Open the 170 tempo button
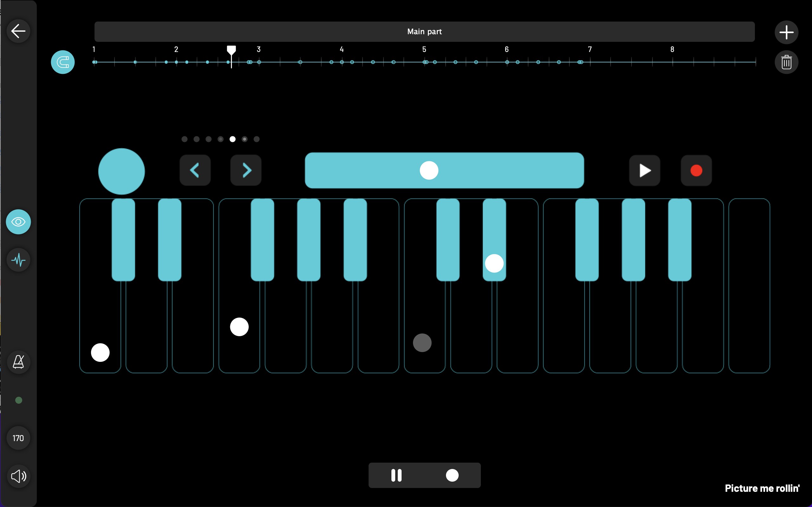This screenshot has width=812, height=507. 18,438
